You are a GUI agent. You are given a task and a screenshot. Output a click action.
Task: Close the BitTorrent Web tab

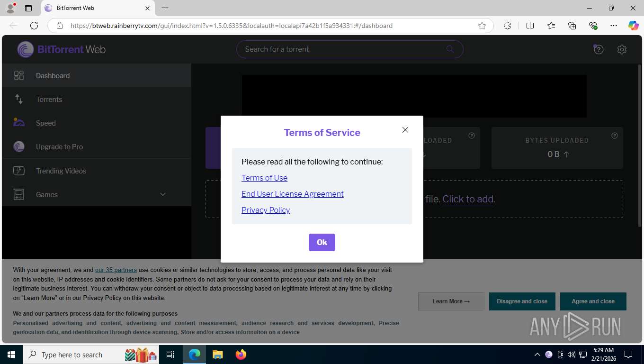click(x=147, y=8)
